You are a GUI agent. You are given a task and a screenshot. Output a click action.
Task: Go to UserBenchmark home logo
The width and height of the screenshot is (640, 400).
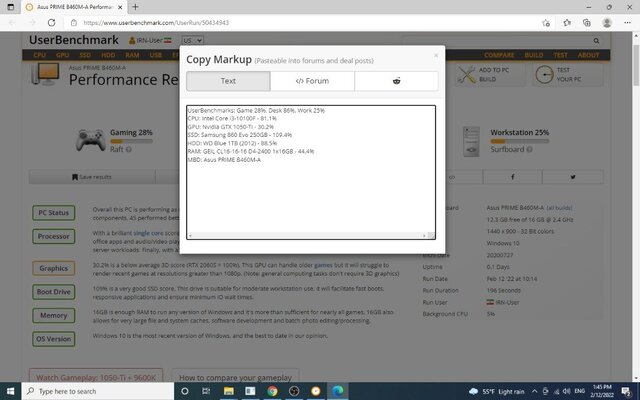[x=74, y=40]
